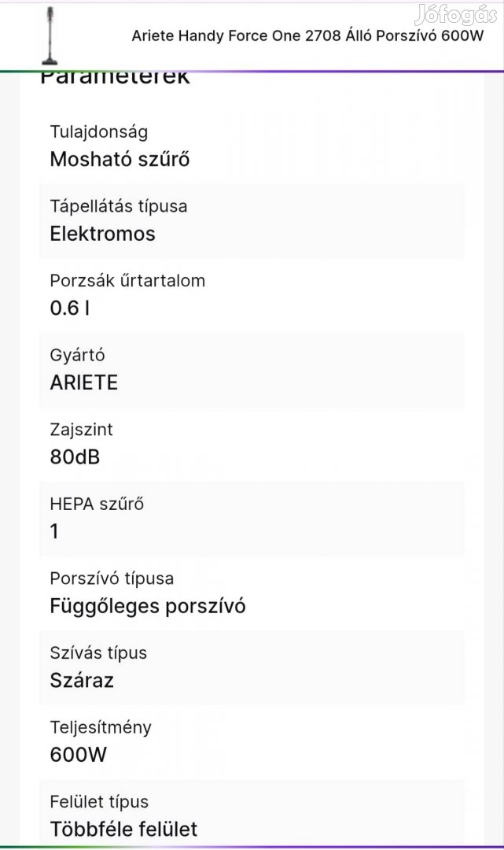The image size is (504, 850).
Task: Click the vacuum cleaner product thumbnail
Action: pos(50,35)
